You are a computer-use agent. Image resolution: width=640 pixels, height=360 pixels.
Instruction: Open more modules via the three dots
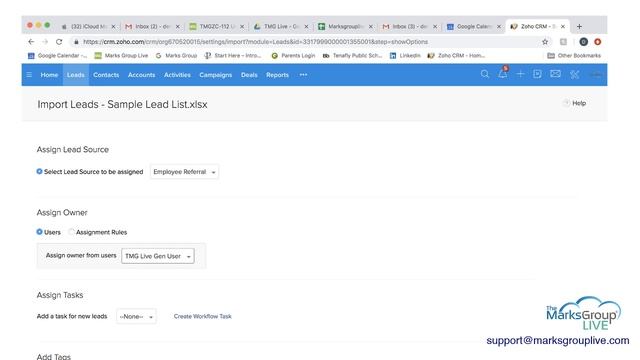(x=303, y=75)
